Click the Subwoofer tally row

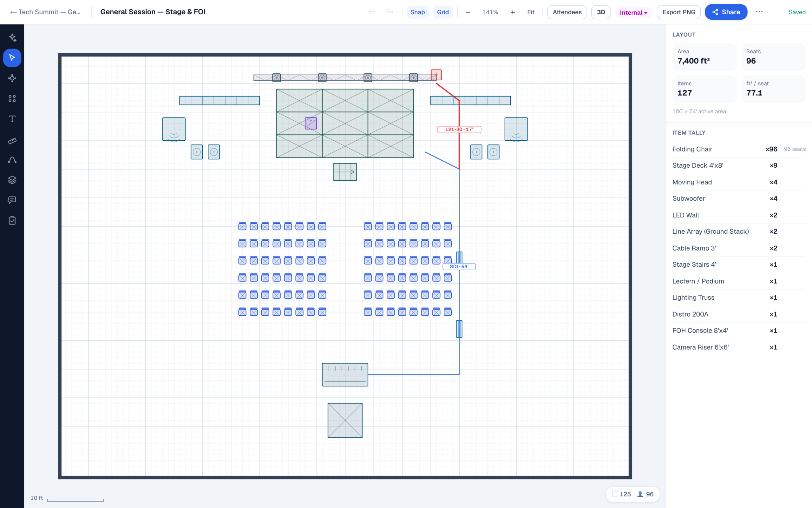(x=739, y=198)
